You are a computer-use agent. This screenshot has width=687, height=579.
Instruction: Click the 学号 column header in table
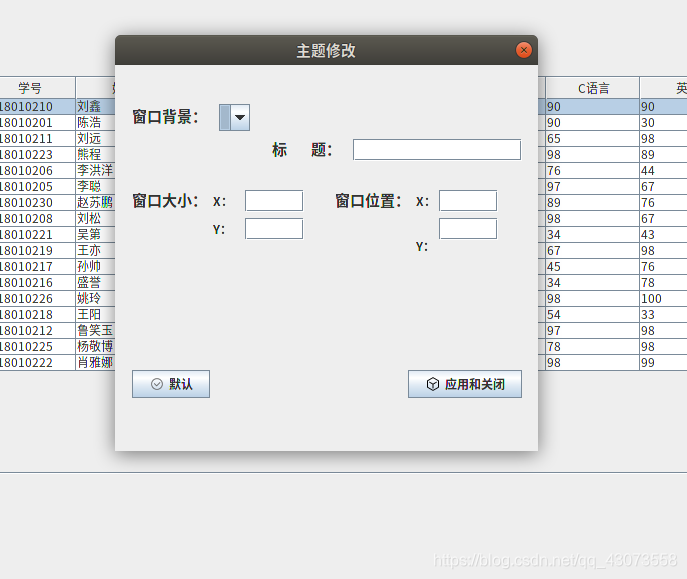38,88
